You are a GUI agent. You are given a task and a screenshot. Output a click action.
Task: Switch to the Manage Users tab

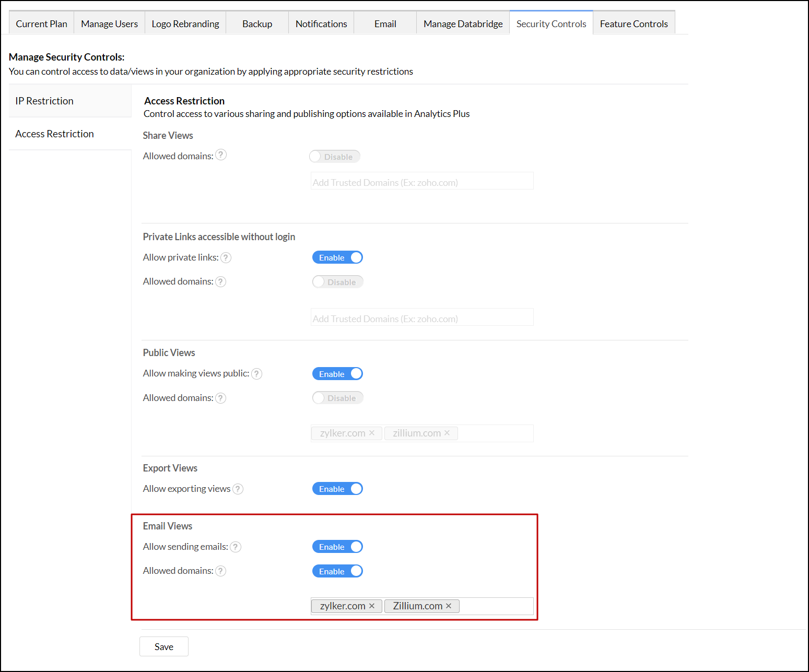tap(109, 23)
